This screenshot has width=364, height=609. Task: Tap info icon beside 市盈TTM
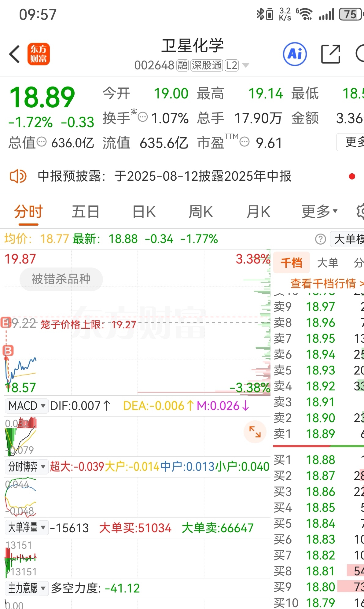click(245, 142)
